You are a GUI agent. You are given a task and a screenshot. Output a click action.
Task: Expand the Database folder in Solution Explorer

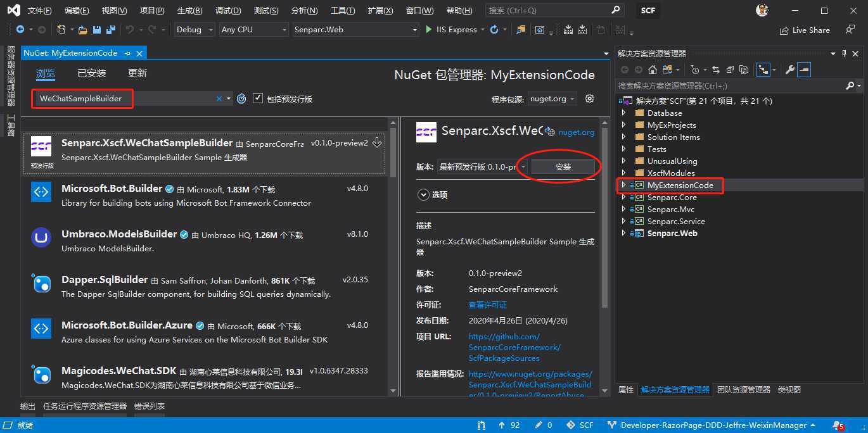click(623, 113)
